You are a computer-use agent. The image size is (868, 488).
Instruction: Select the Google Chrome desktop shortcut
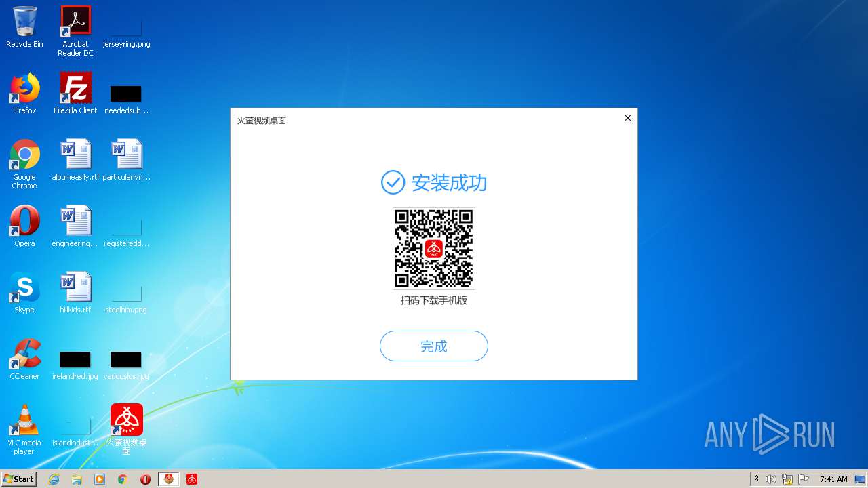[24, 164]
